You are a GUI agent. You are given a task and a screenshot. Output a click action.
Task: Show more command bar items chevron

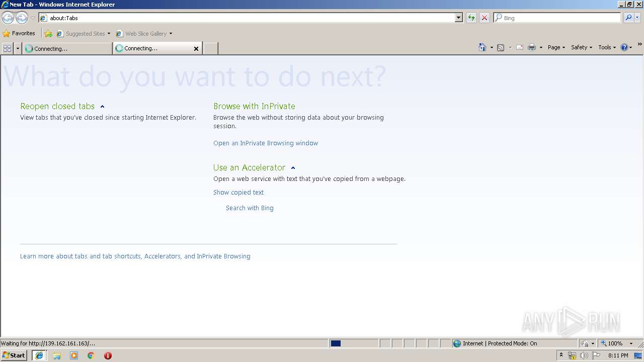[x=639, y=44]
